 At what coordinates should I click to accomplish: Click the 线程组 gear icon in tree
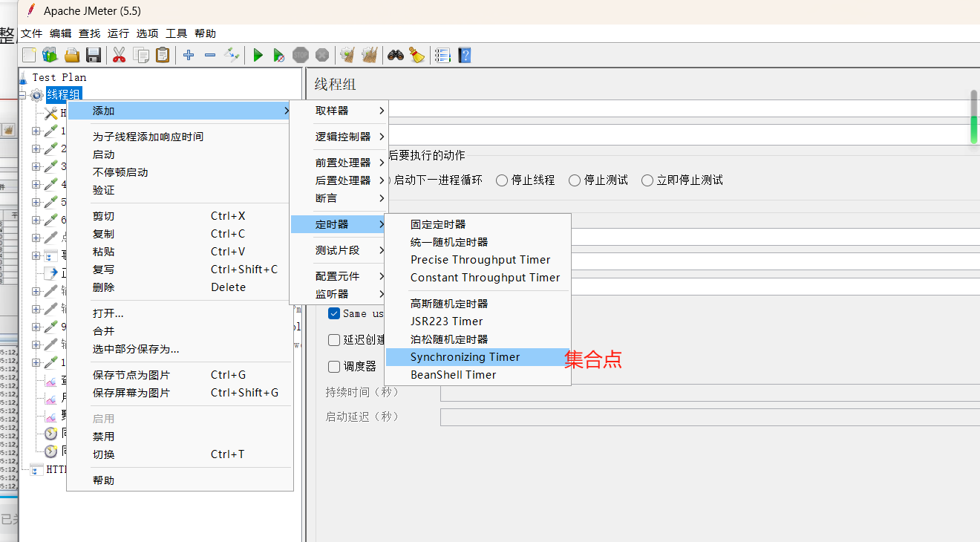click(x=36, y=95)
